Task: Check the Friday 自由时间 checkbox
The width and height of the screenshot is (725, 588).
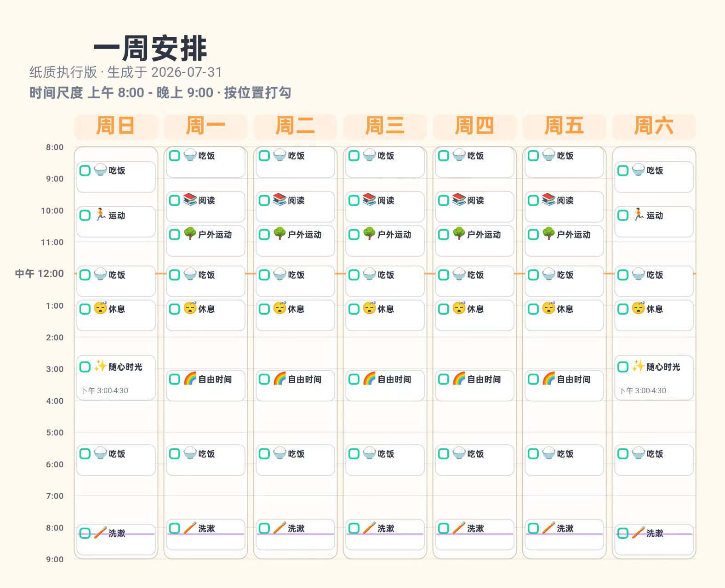Action: (533, 379)
